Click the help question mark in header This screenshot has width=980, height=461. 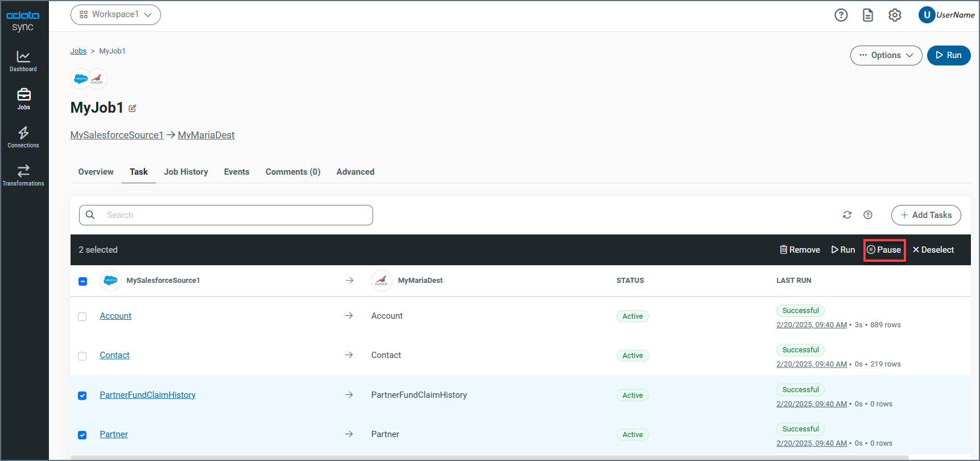coord(841,15)
